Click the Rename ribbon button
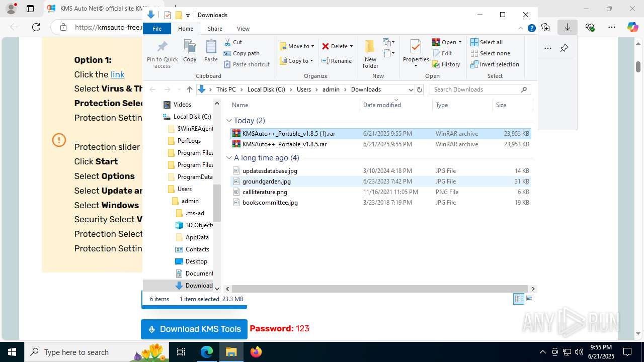This screenshot has width=644, height=362. pyautogui.click(x=337, y=61)
